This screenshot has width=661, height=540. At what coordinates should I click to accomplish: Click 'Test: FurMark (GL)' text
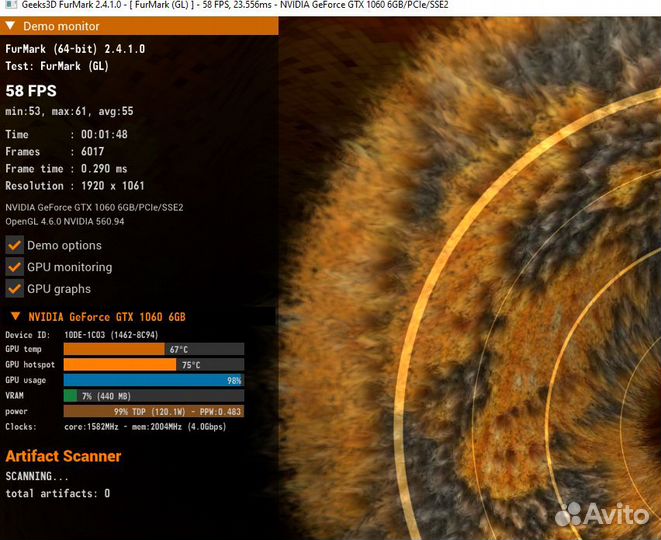coord(57,66)
